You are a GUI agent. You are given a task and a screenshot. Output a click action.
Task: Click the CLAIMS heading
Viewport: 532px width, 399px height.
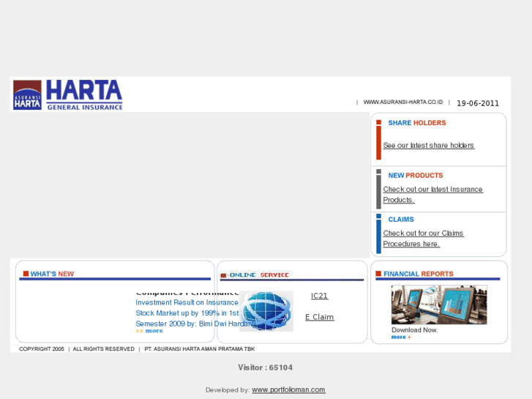click(401, 220)
